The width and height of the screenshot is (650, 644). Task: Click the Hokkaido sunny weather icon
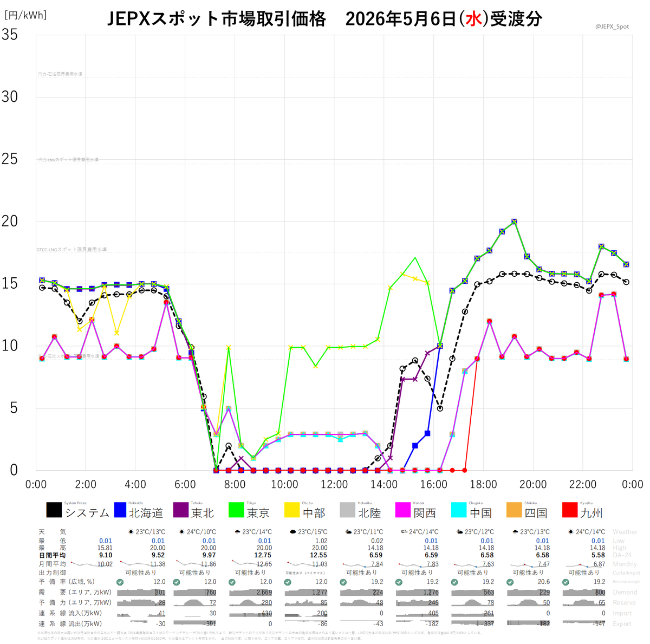click(x=131, y=532)
